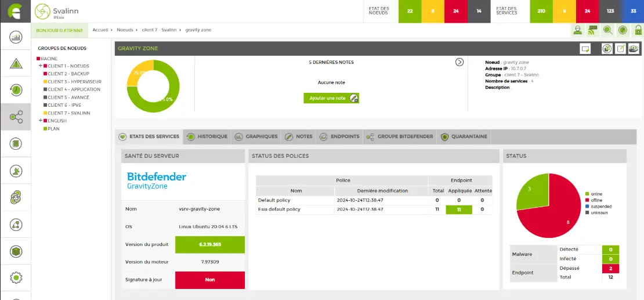The image size is (644, 300).
Task: Click the screen pin icon in Gravity Zone header
Action: point(585,49)
